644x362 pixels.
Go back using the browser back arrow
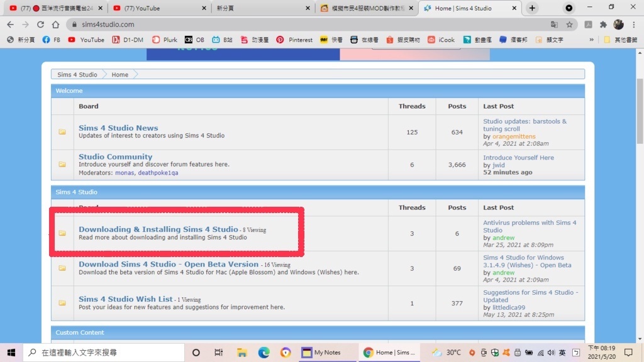[x=10, y=25]
